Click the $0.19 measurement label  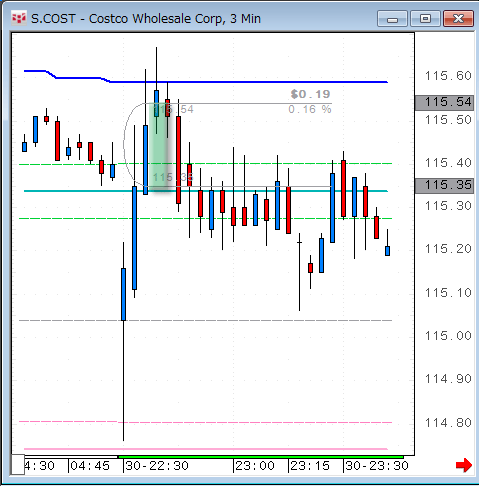pos(310,94)
